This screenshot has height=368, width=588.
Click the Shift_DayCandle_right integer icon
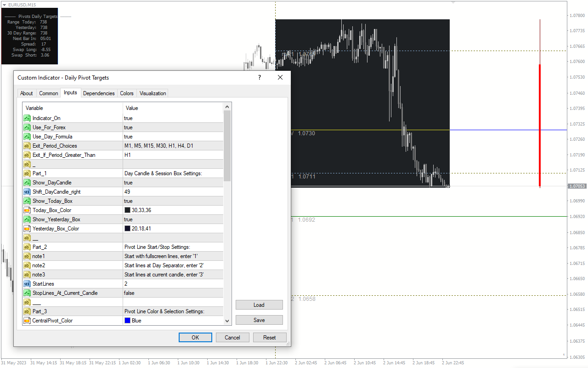point(27,192)
